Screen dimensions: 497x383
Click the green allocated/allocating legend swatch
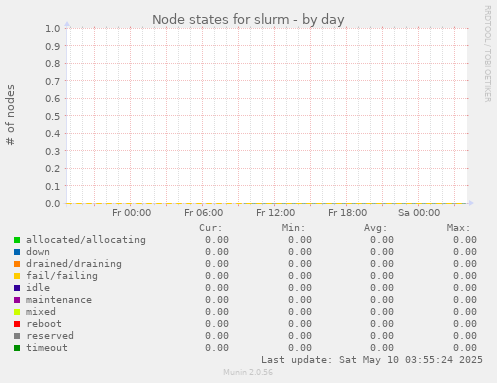(17, 240)
